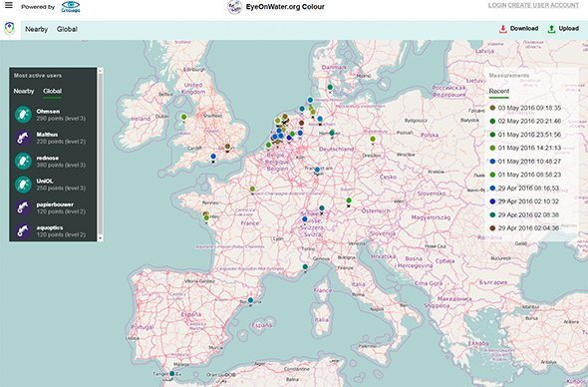
Task: Select the green marker south of Paris
Action: pyautogui.click(x=252, y=190)
